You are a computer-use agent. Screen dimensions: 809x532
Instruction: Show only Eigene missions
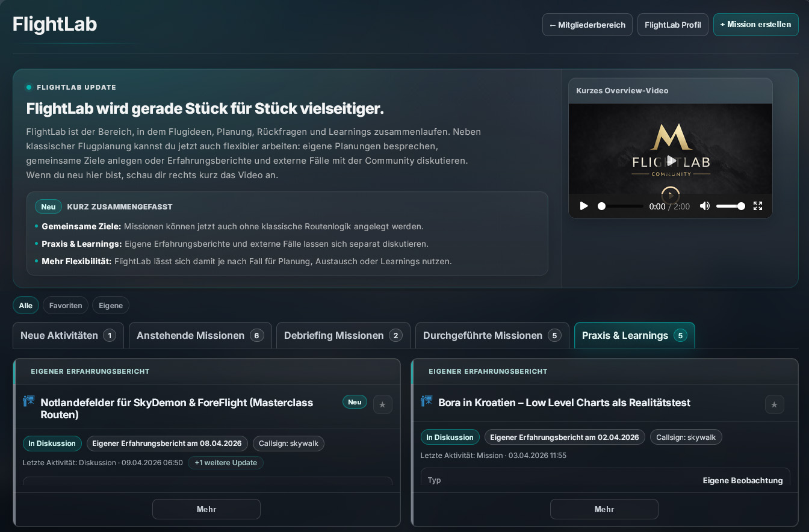pyautogui.click(x=110, y=305)
